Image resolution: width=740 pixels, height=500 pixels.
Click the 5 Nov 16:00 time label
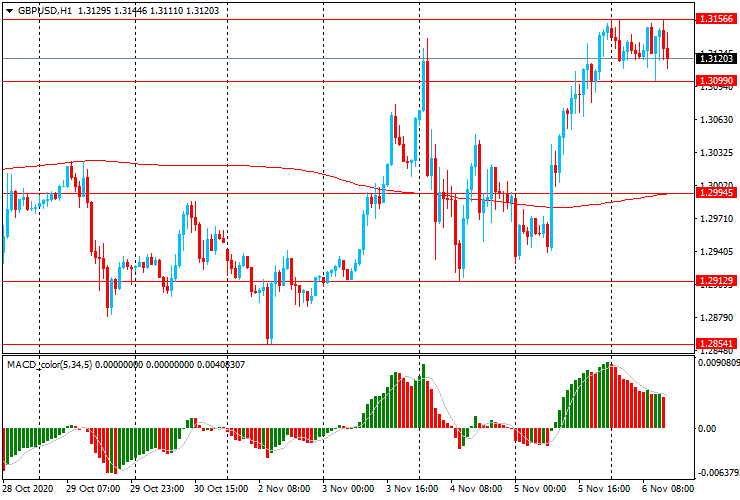pyautogui.click(x=605, y=488)
